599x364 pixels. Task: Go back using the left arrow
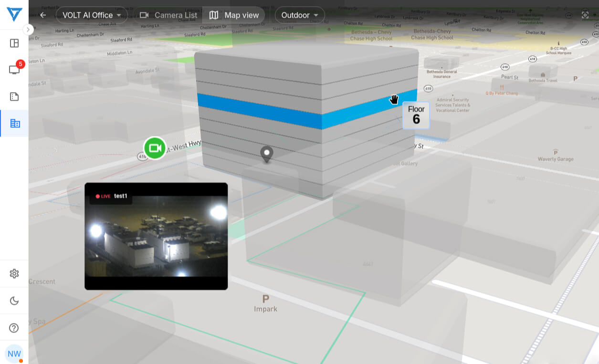(43, 15)
